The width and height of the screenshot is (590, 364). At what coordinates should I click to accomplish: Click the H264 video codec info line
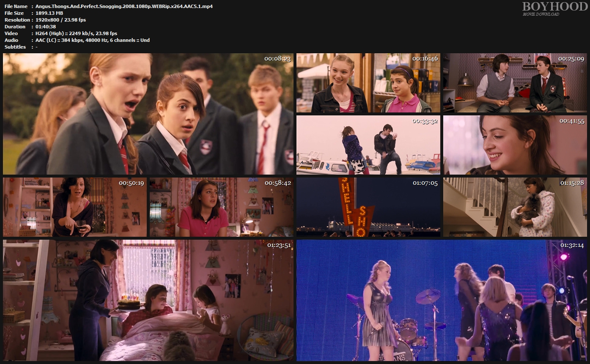click(77, 33)
